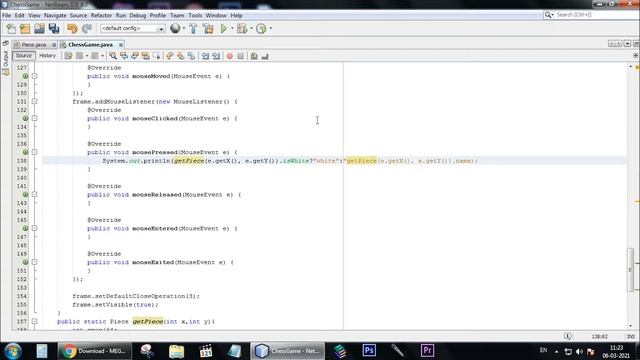
Task: Go to Previous Bookmark
Action: click(169, 56)
